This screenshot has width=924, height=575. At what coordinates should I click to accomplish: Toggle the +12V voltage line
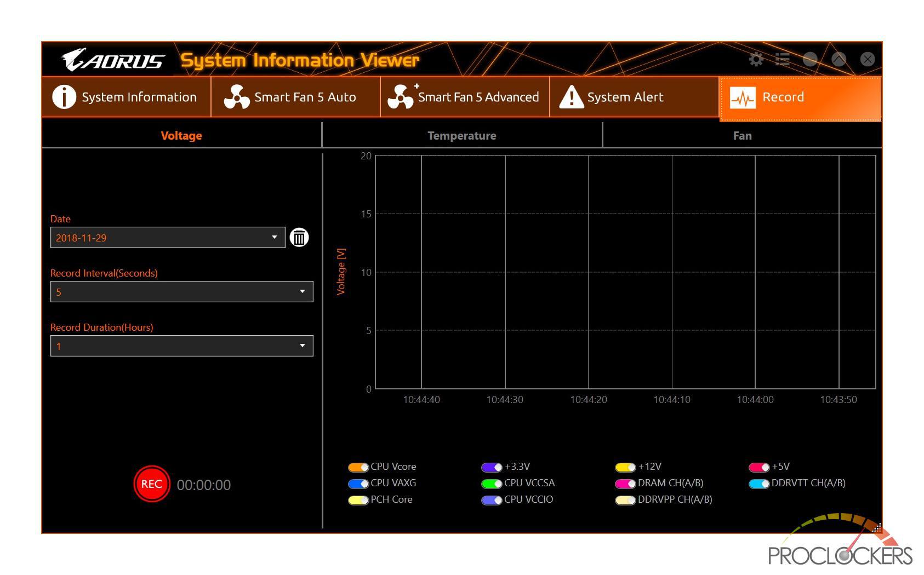[x=625, y=467]
